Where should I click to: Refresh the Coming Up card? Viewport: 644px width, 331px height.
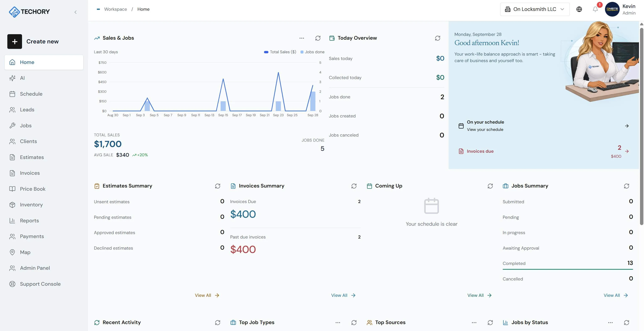490,186
